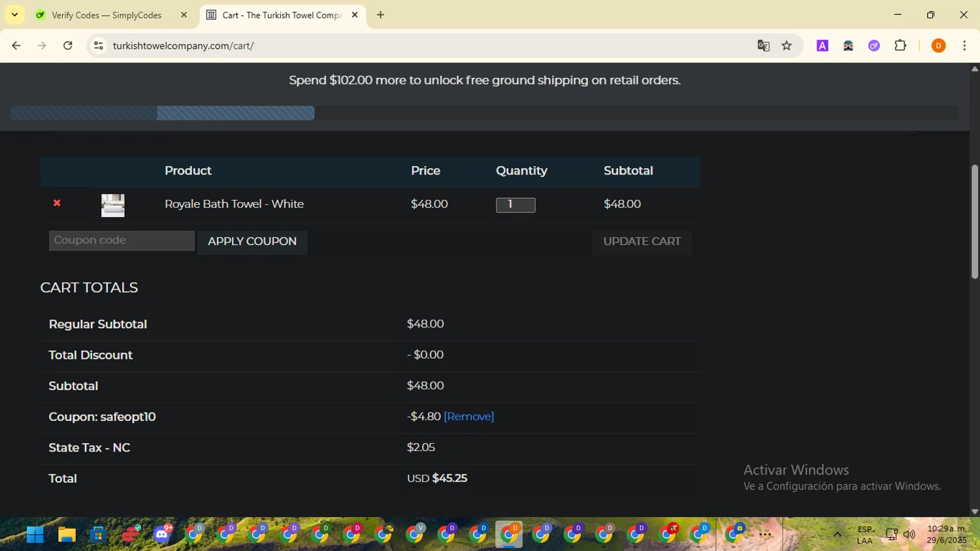Reload the cart page

68,46
